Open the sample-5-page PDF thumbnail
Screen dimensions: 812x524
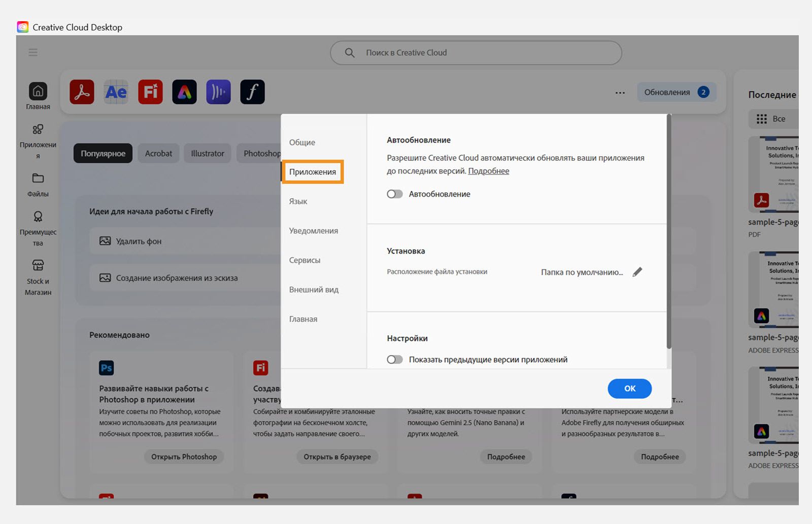773,175
